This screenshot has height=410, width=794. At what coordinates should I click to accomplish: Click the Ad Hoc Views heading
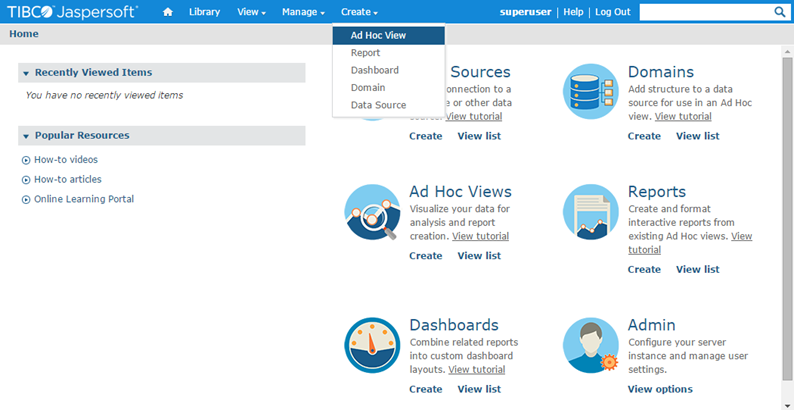[460, 192]
